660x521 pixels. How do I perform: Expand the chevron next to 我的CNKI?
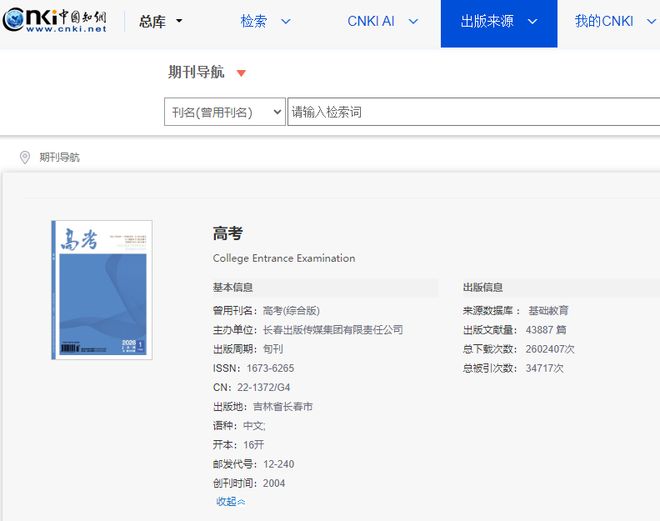pyautogui.click(x=652, y=21)
